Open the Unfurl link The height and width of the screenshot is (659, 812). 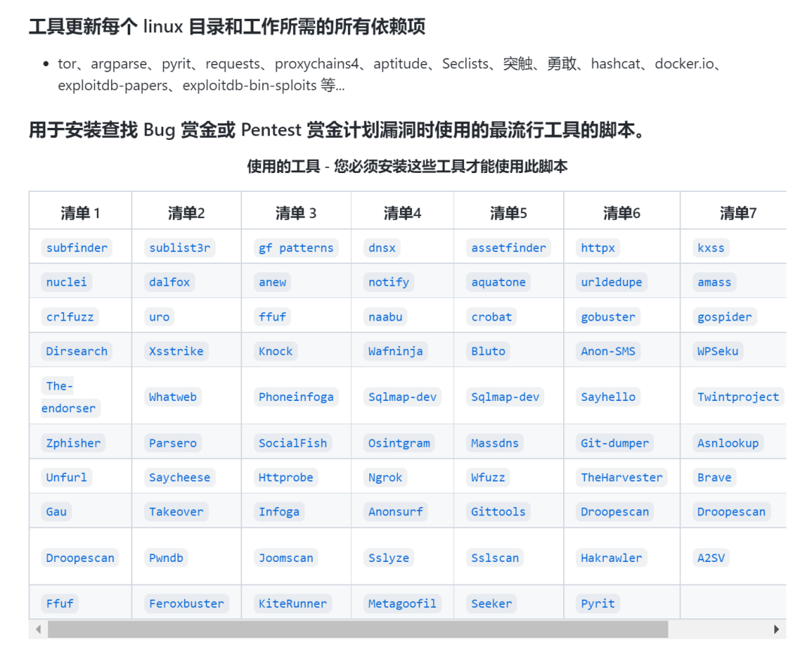(66, 477)
